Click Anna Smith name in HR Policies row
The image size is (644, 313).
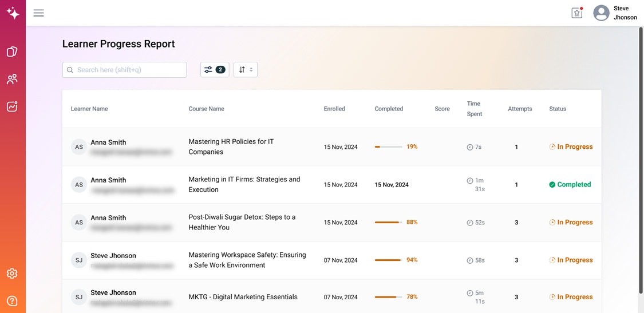pyautogui.click(x=108, y=142)
